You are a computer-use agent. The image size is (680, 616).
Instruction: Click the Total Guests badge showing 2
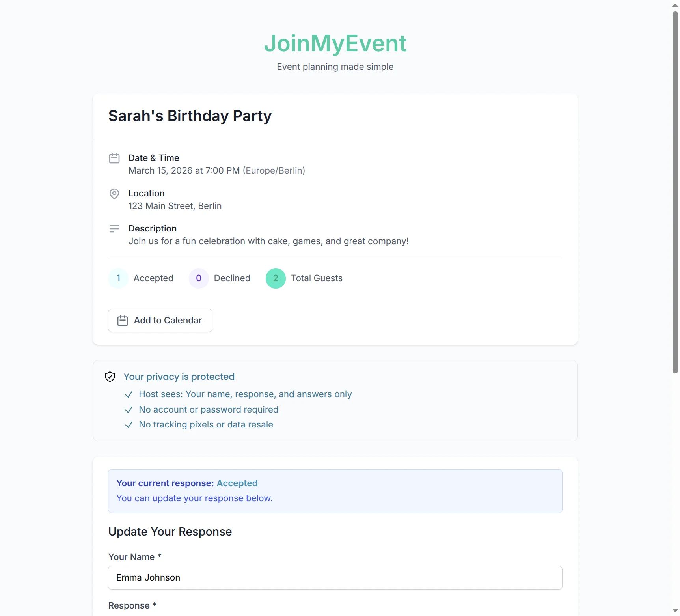(x=275, y=278)
